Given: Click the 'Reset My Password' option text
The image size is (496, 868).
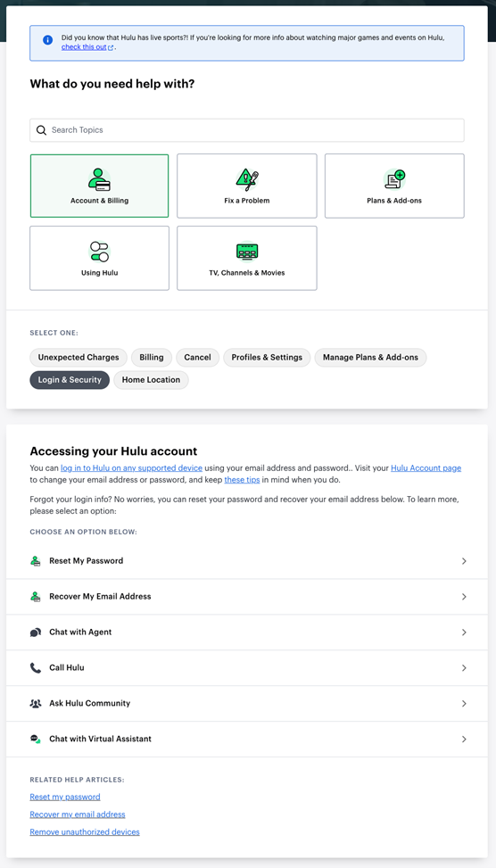Looking at the screenshot, I should (x=87, y=561).
